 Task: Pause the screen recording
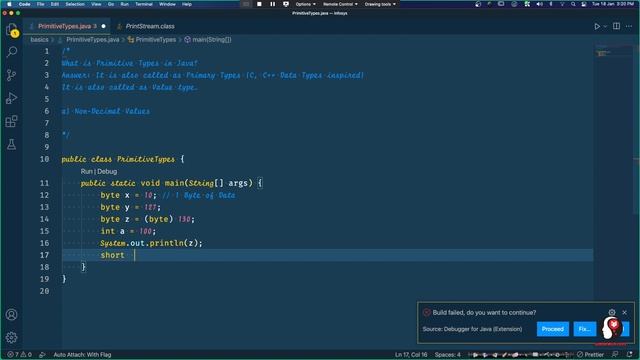click(x=272, y=4)
